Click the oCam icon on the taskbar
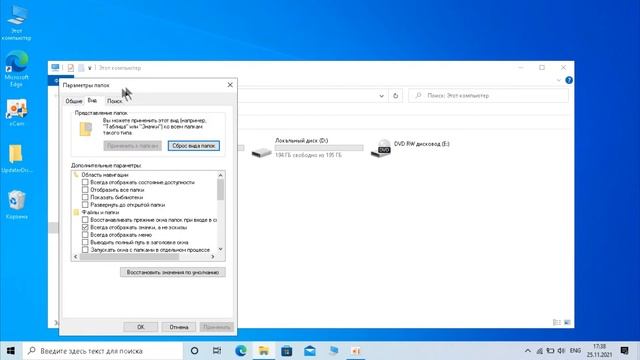 pyautogui.click(x=356, y=351)
